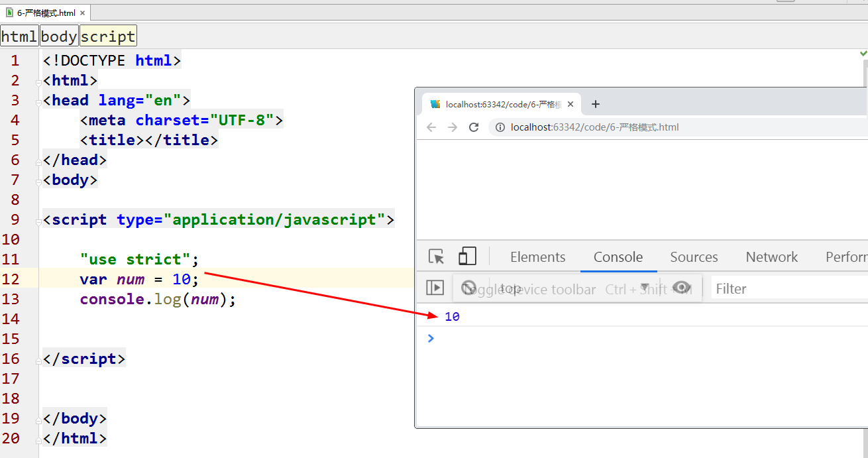Select the localhost:63342 browser tab

pos(502,104)
